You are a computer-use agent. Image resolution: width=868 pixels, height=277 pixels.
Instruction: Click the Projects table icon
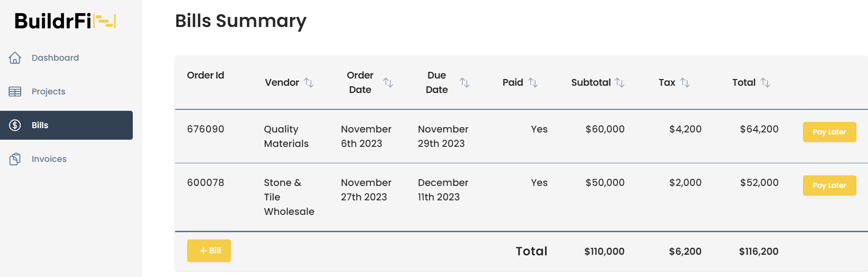click(x=15, y=92)
